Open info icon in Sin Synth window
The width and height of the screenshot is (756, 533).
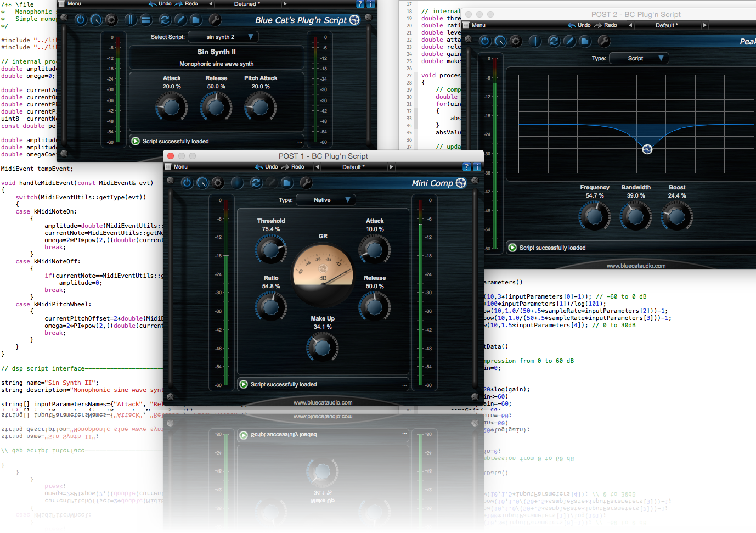[370, 4]
